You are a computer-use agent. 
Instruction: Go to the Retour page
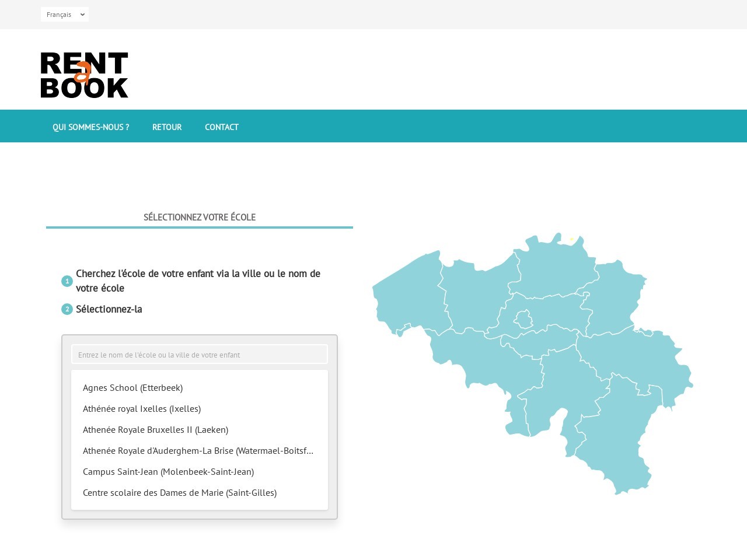click(167, 127)
